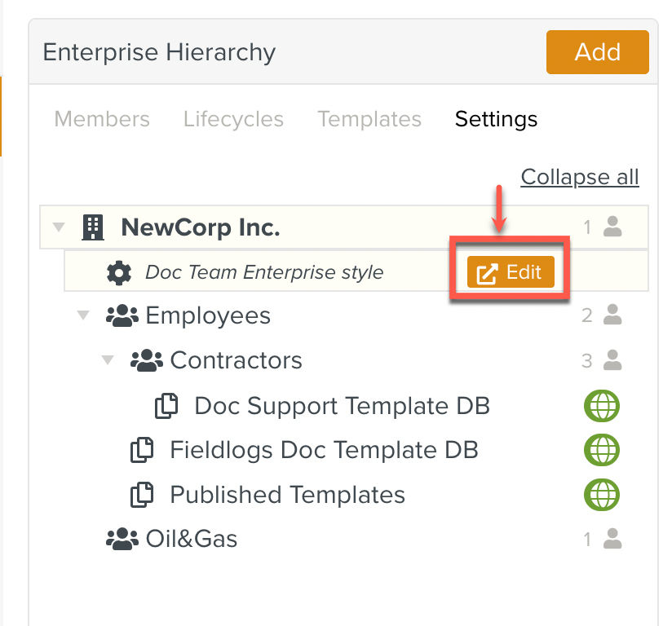Go to the Templates tab

[x=369, y=119]
